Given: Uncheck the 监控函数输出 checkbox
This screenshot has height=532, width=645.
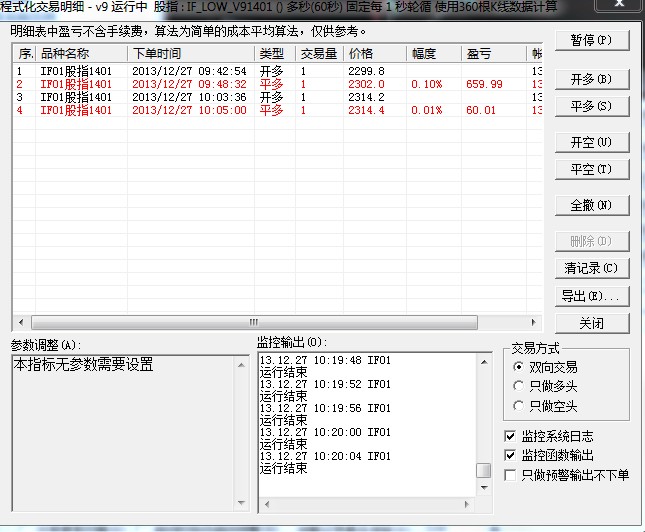Looking at the screenshot, I should (x=512, y=455).
